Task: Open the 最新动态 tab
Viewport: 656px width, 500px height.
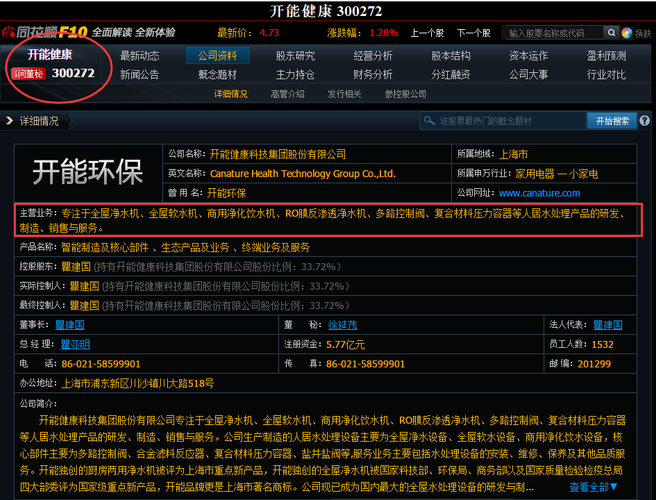Action: pos(140,56)
